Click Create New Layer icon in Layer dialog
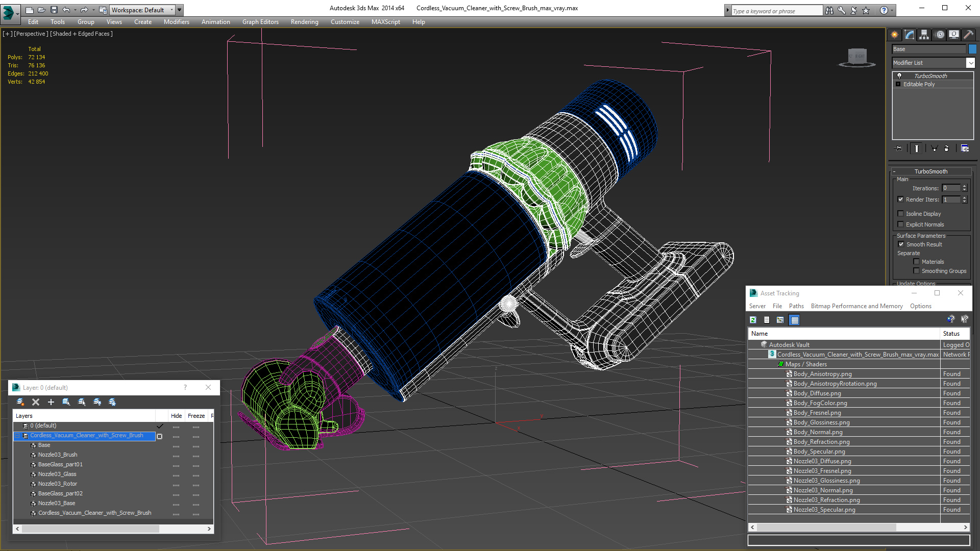Viewport: 980px width, 551px height. pyautogui.click(x=20, y=402)
